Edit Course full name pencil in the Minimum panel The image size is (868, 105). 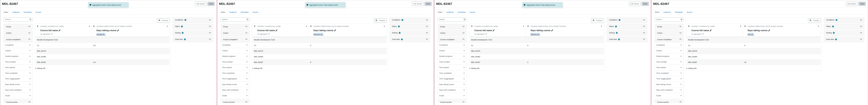[494, 30]
